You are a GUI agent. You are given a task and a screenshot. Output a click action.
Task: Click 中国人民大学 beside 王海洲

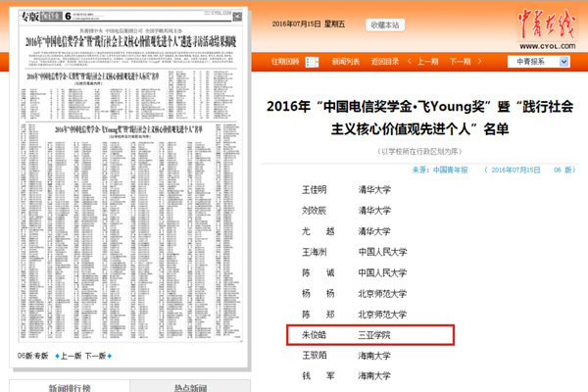[x=382, y=252]
